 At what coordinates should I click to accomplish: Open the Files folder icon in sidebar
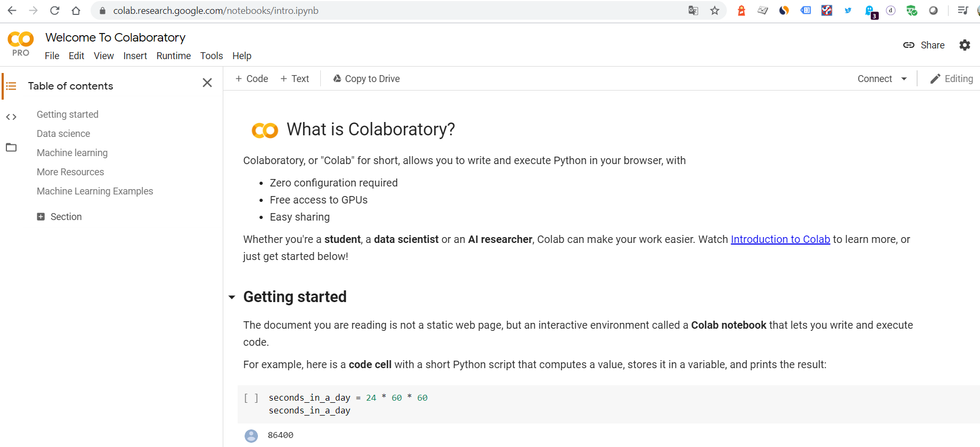click(x=11, y=148)
